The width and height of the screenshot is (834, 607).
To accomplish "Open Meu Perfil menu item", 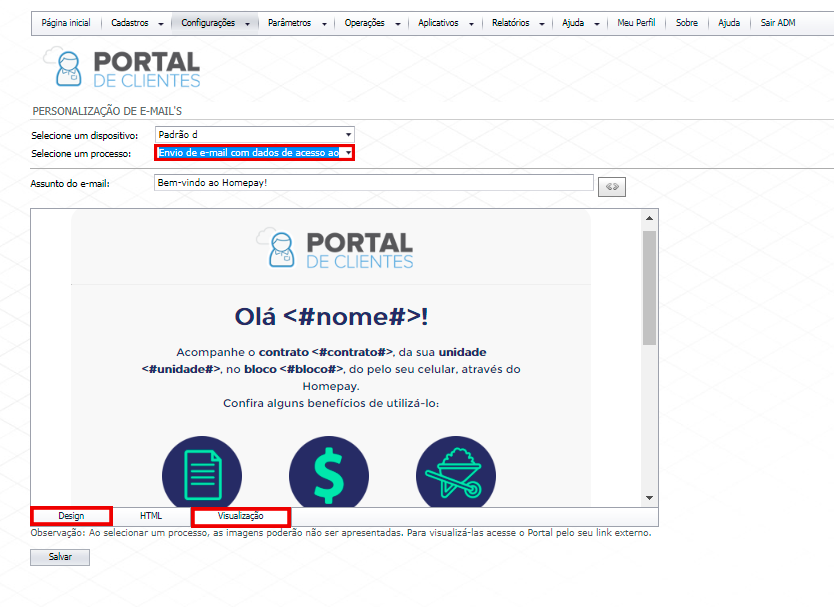I will (x=636, y=23).
